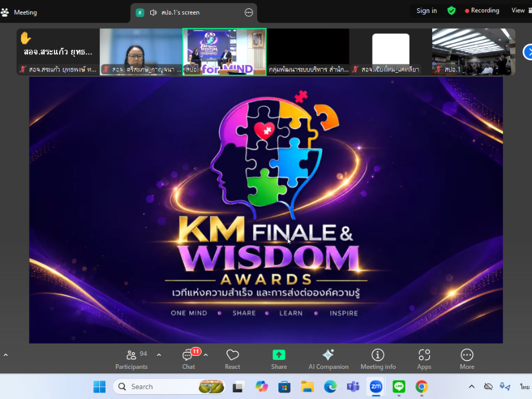Select the สอจ.เชียงใหม่ participant tile

pyautogui.click(x=391, y=51)
